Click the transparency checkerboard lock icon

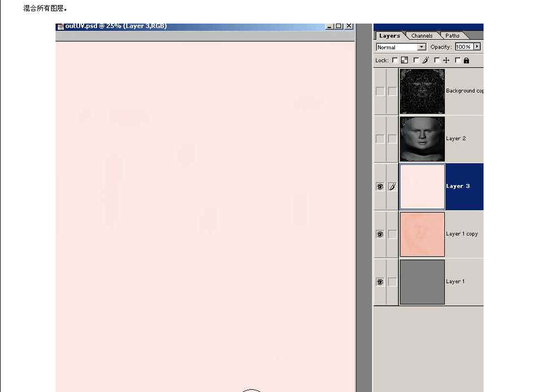tap(404, 60)
